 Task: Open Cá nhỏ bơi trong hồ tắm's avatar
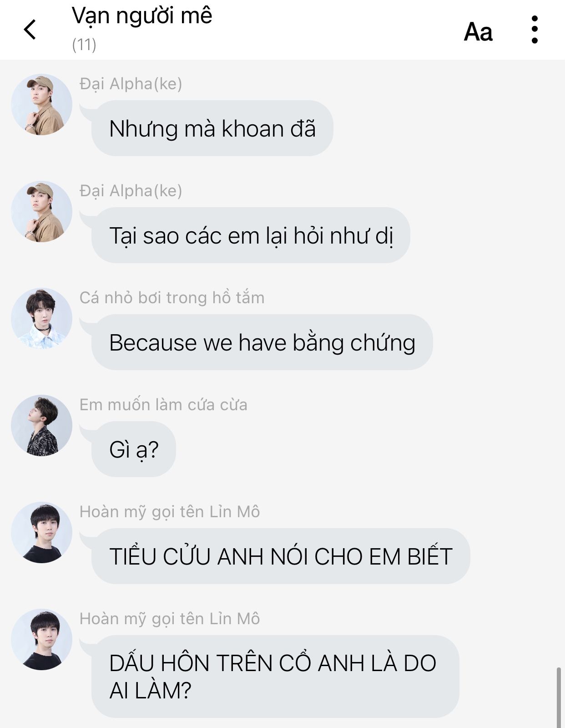pyautogui.click(x=41, y=319)
